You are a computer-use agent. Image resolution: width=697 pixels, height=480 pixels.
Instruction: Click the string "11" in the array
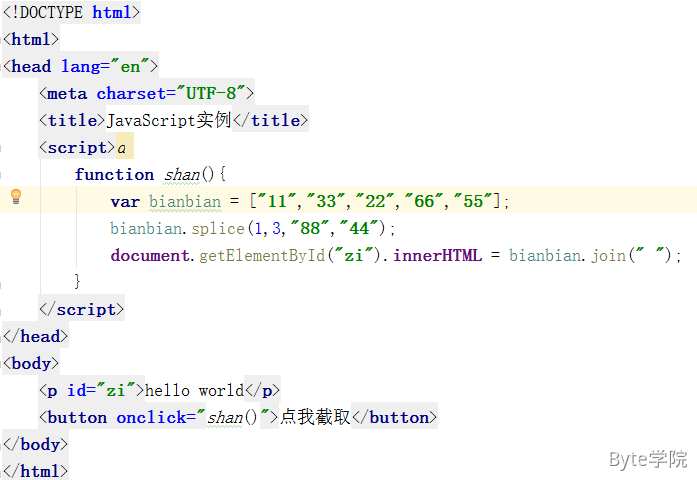pyautogui.click(x=276, y=201)
